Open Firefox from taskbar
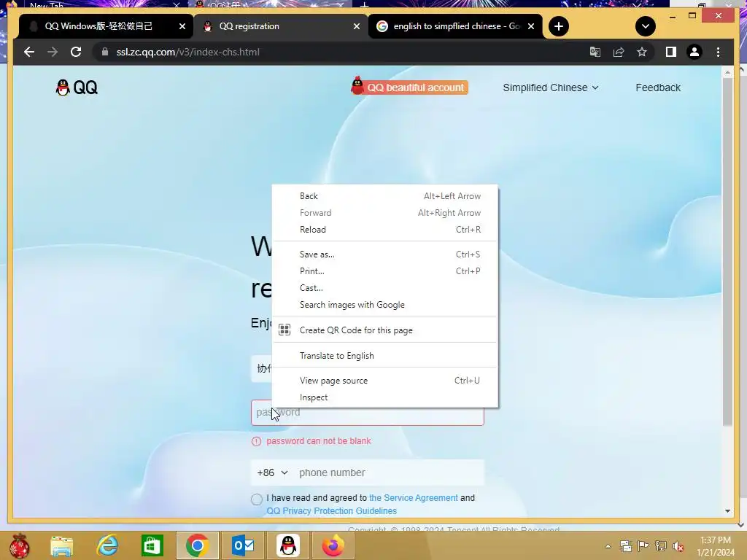 click(x=333, y=545)
